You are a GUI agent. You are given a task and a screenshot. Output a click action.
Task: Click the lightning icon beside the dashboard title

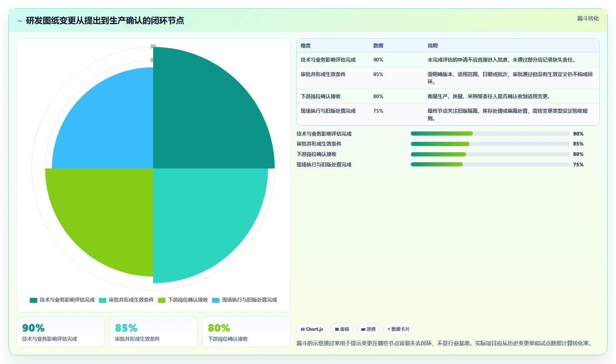pos(20,21)
